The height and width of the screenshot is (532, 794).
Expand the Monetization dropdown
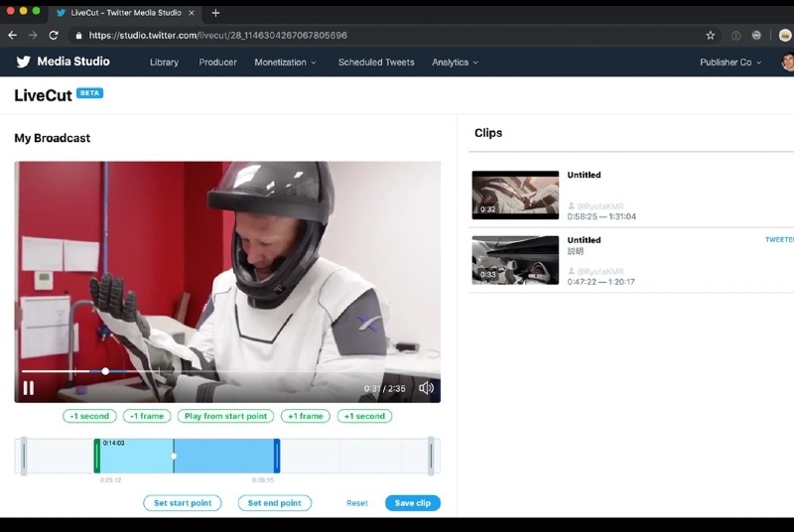point(285,63)
